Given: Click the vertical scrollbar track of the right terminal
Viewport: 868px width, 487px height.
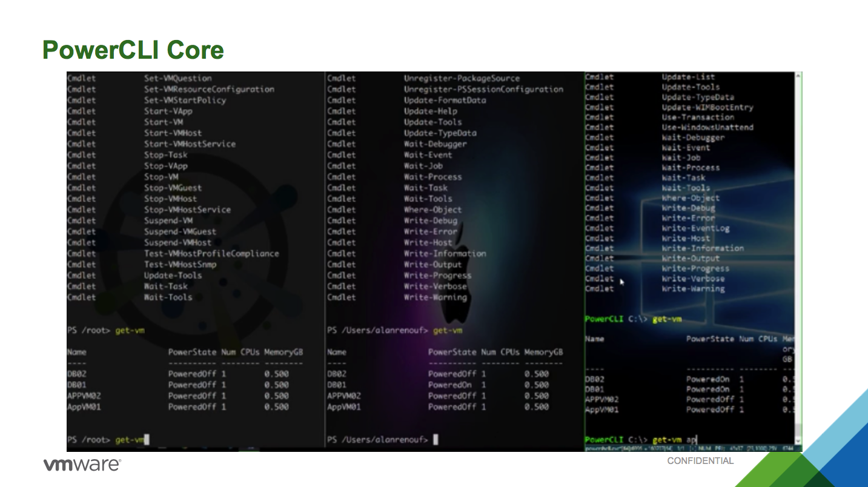Looking at the screenshot, I should pos(798,254).
